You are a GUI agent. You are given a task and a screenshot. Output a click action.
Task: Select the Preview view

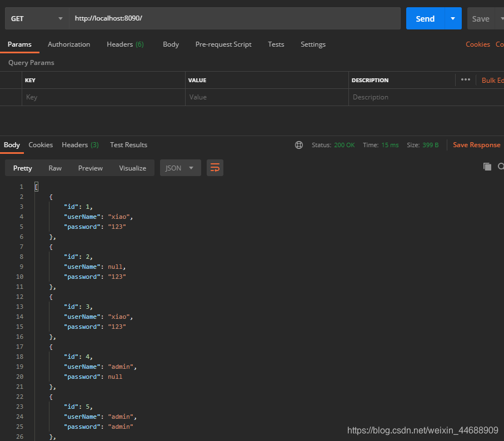coord(91,168)
